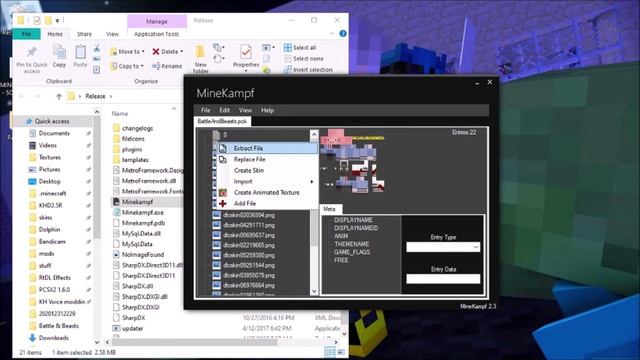The width and height of the screenshot is (640, 360).
Task: Click the red plus Add File icon
Action: [223, 203]
